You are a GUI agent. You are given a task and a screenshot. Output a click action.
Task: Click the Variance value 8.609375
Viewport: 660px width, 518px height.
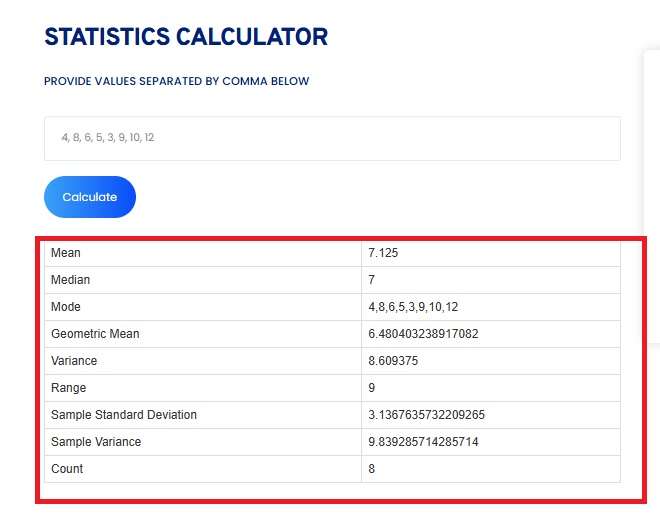click(x=393, y=361)
